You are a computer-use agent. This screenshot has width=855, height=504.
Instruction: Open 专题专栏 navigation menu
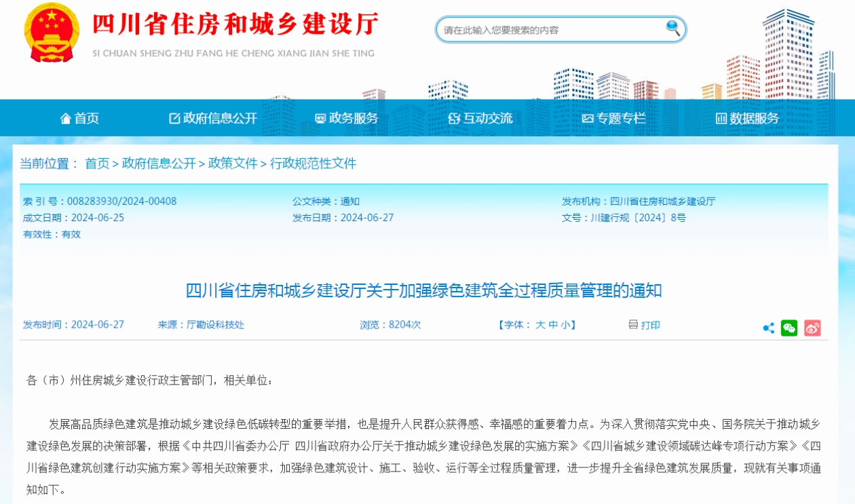[613, 119]
